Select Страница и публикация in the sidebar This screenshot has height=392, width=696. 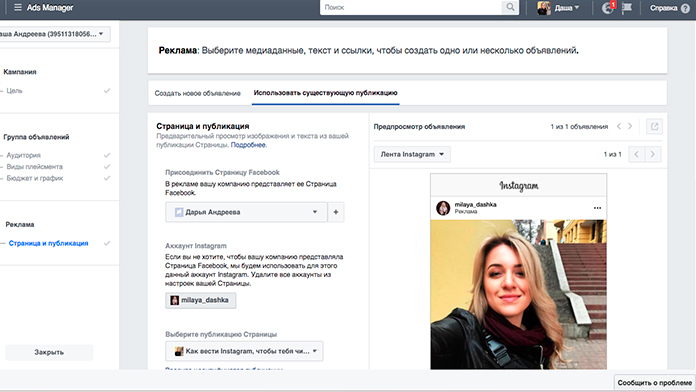click(x=48, y=243)
